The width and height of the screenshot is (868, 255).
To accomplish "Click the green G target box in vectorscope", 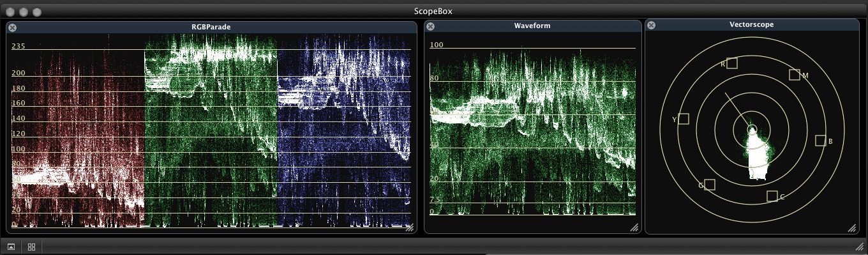I will tap(710, 185).
